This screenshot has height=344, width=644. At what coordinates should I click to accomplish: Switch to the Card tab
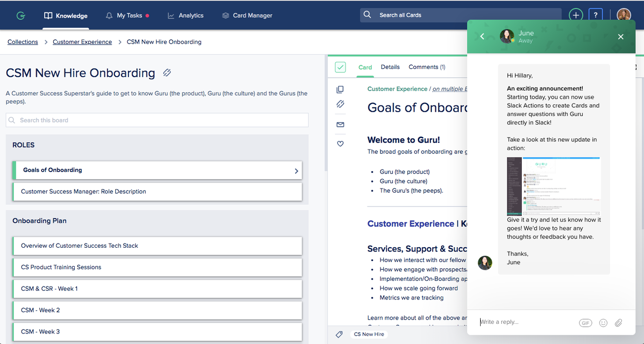[x=365, y=67]
